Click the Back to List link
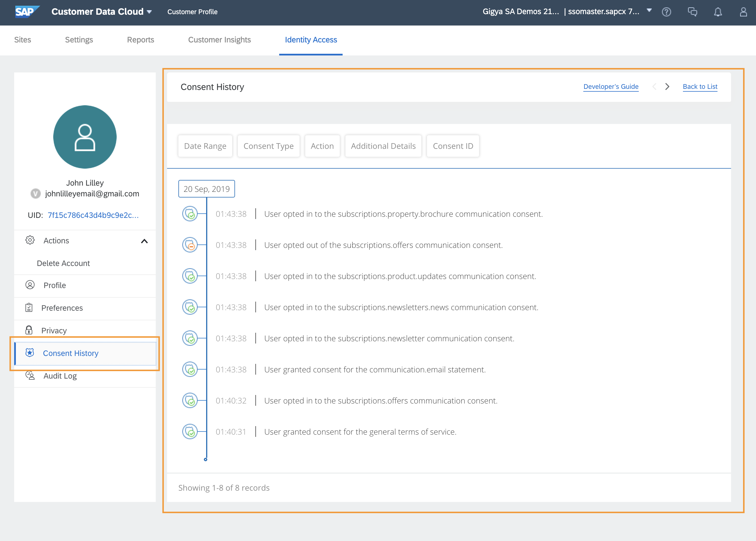The image size is (756, 541). [700, 87]
